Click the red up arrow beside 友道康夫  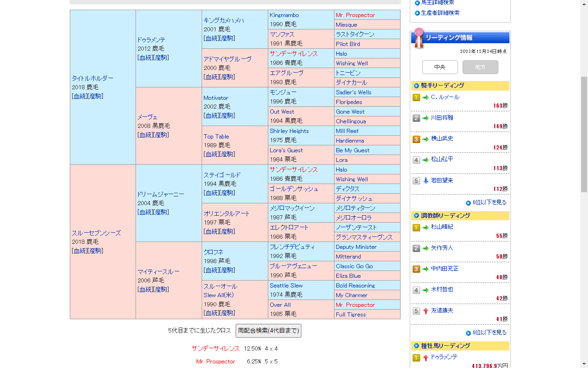pyautogui.click(x=426, y=311)
